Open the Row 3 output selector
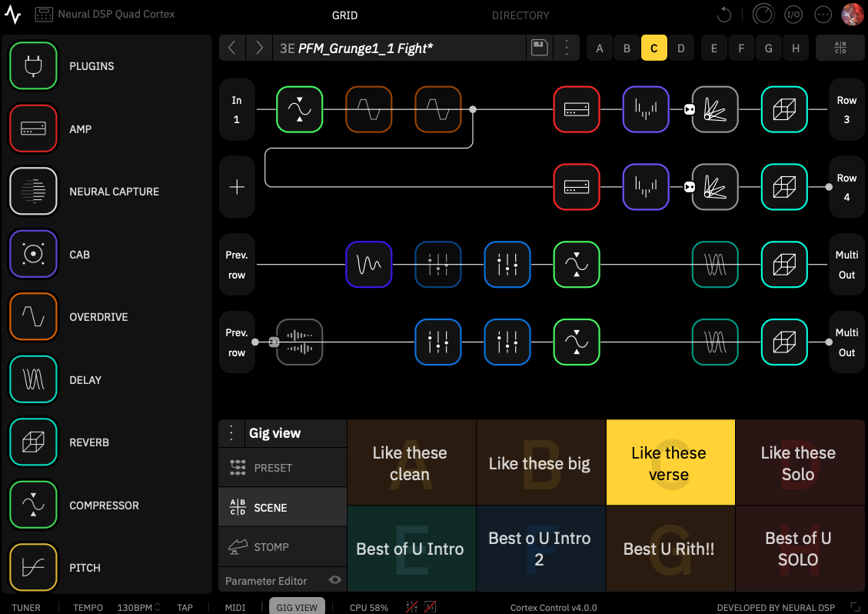This screenshot has width=868, height=614. pyautogui.click(x=846, y=109)
